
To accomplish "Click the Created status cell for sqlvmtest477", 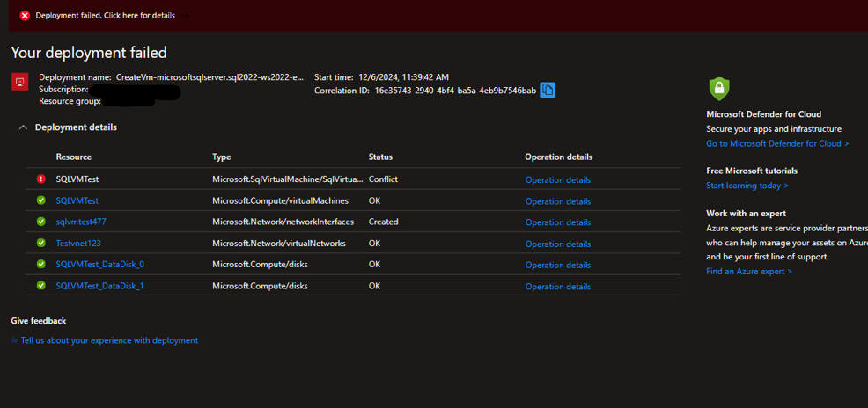I will [x=383, y=222].
